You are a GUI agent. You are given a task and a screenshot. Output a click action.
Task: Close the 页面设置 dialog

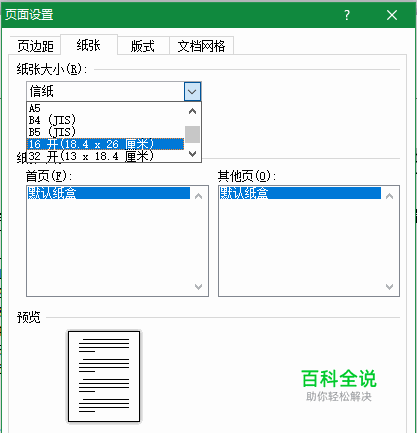pyautogui.click(x=392, y=15)
